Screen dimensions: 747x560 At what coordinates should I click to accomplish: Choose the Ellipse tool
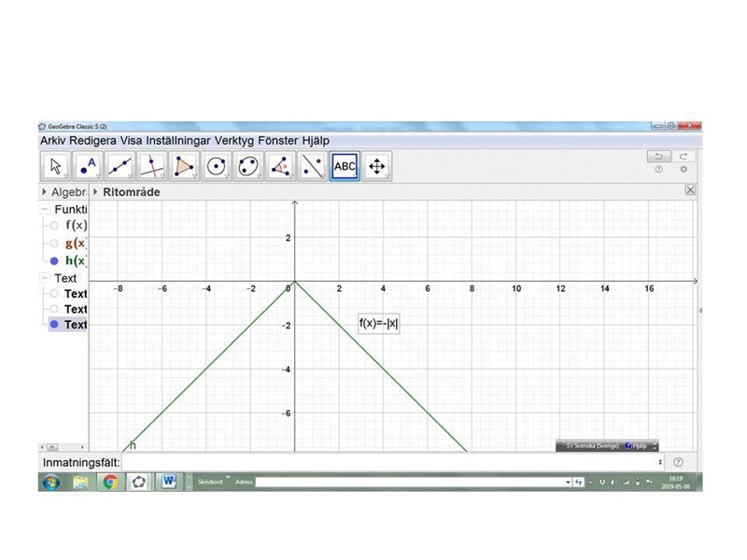[248, 166]
